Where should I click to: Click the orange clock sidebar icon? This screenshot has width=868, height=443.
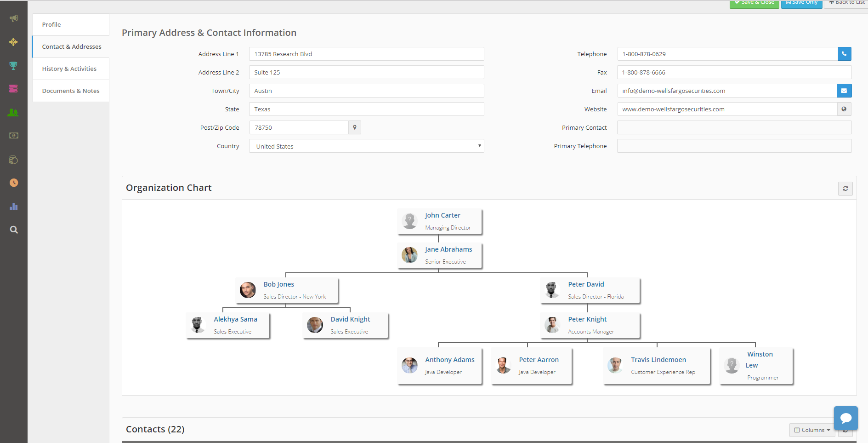point(14,183)
